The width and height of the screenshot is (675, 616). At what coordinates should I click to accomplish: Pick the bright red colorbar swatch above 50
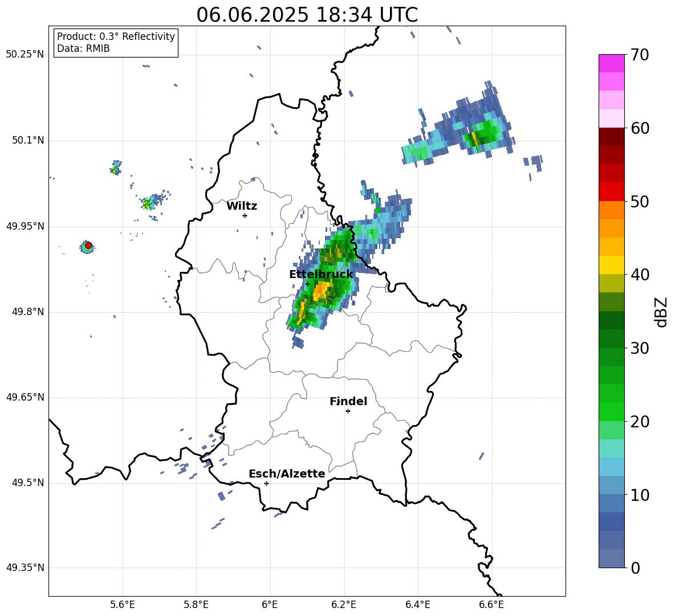point(611,192)
